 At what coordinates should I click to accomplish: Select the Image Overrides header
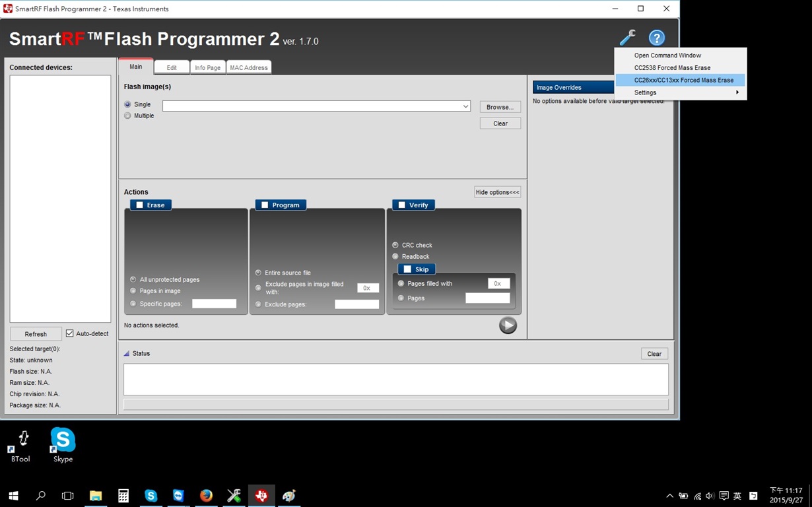pos(574,87)
